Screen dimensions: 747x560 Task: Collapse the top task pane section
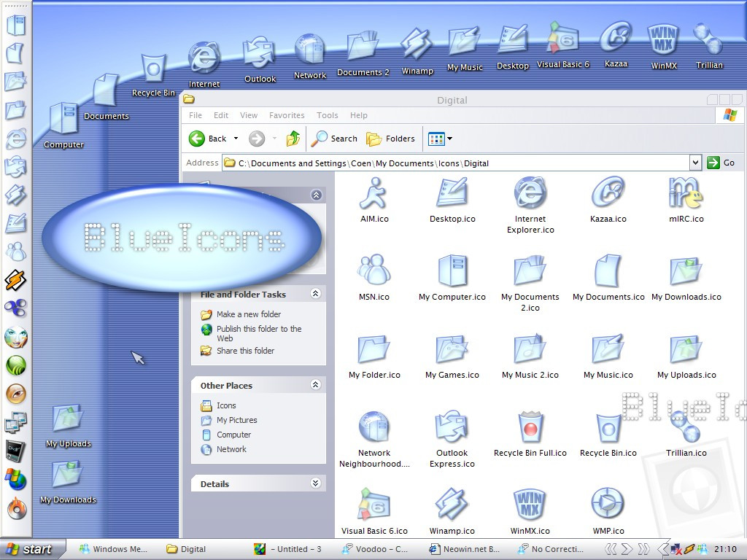pos(317,195)
